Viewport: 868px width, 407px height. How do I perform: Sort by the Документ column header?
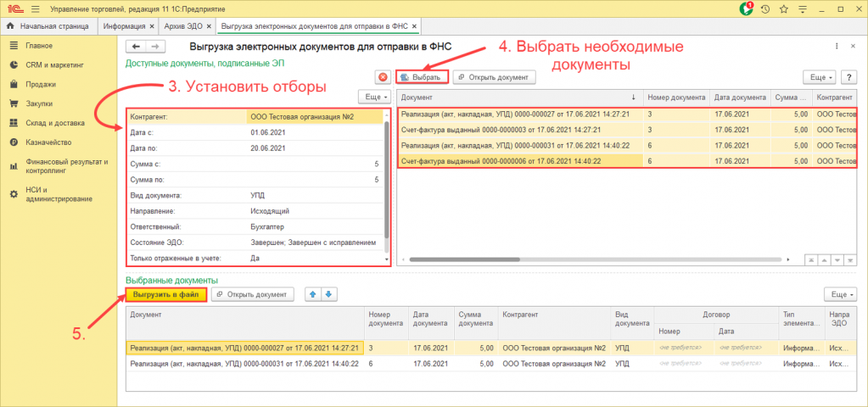[519, 98]
